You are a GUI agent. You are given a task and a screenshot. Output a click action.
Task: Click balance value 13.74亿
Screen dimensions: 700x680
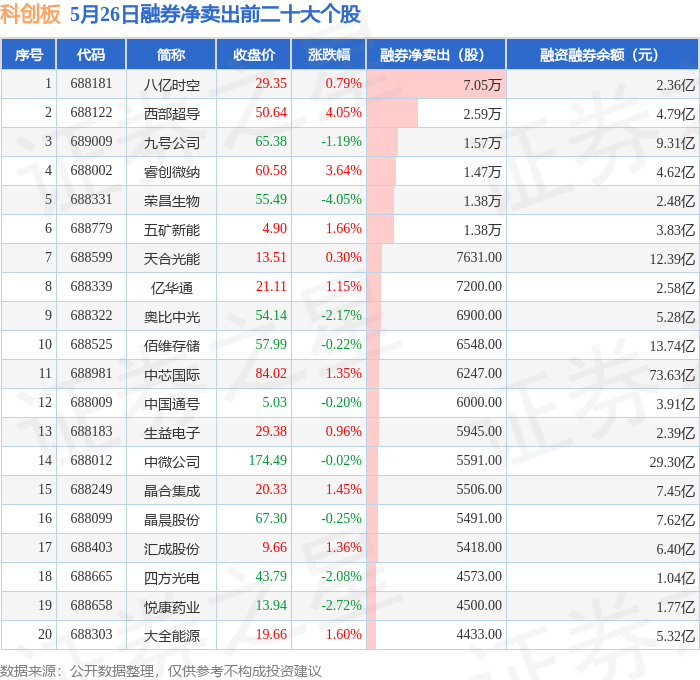672,346
